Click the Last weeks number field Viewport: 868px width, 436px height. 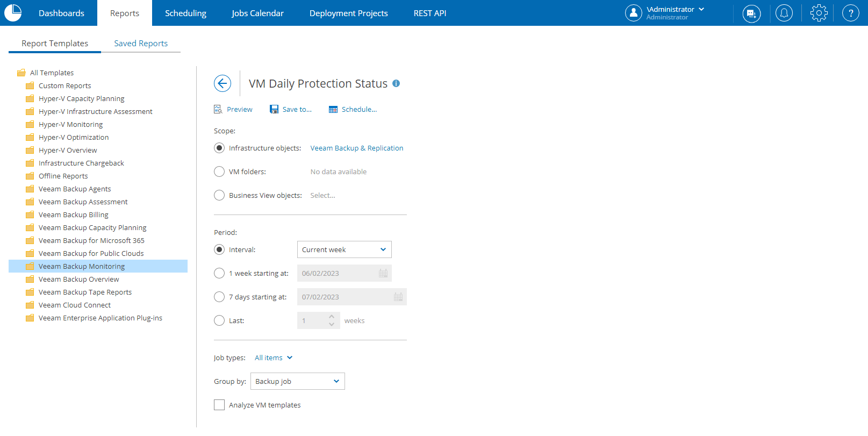tap(319, 320)
